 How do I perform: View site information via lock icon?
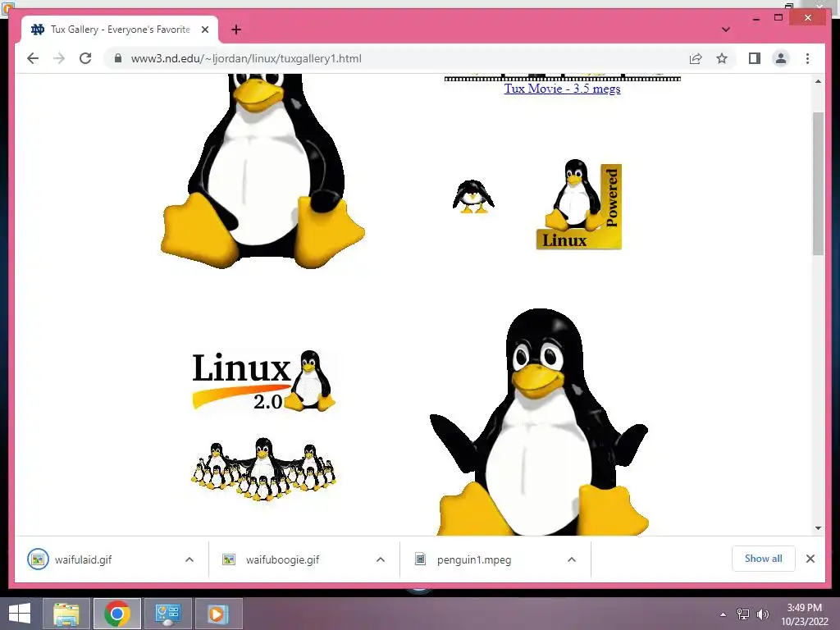point(118,58)
